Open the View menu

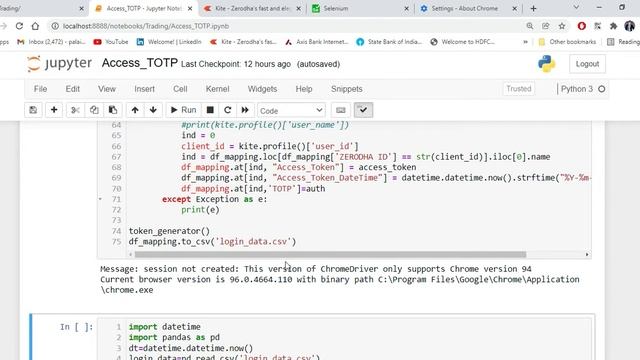pyautogui.click(x=107, y=89)
